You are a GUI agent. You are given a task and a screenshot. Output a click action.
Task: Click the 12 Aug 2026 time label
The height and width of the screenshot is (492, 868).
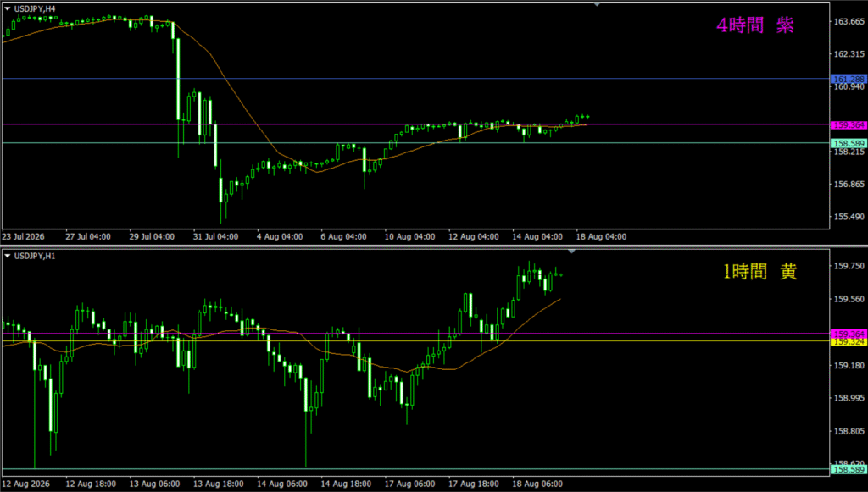coord(25,484)
